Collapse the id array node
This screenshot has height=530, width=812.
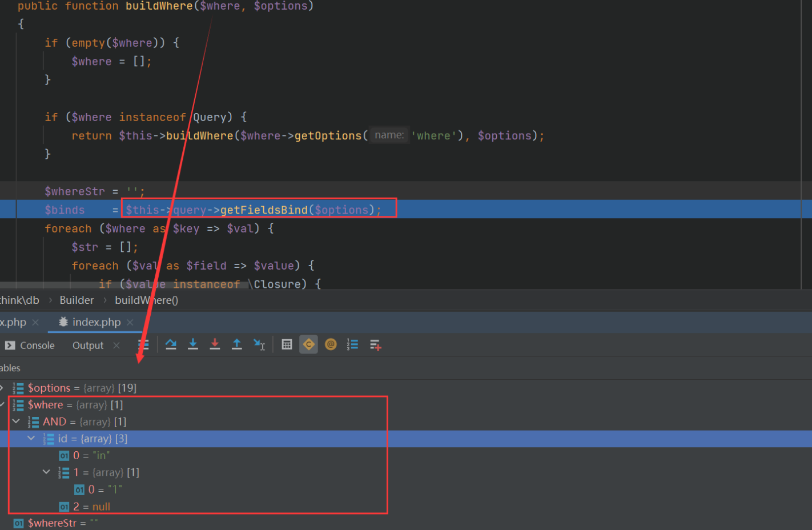31,439
